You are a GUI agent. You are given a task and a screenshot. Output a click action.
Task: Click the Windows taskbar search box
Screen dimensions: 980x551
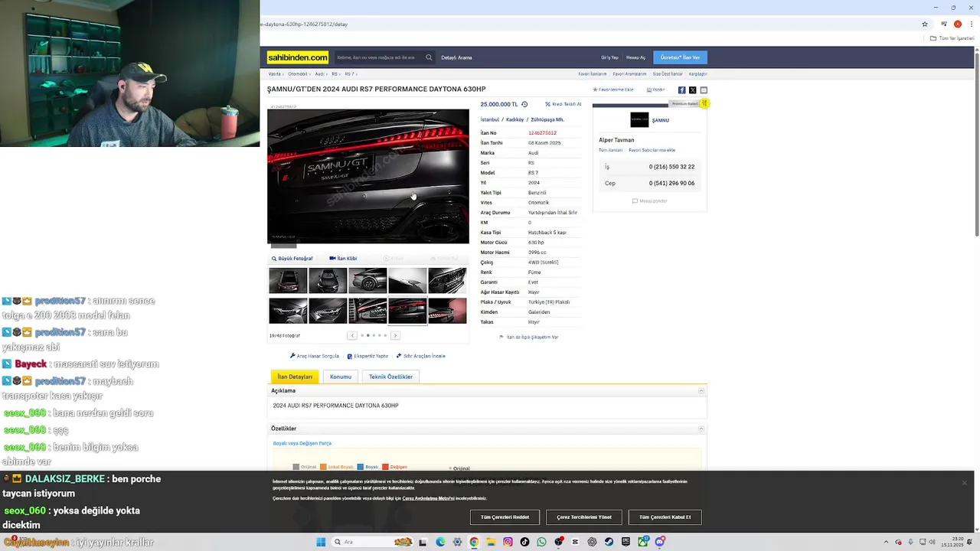pos(374,542)
